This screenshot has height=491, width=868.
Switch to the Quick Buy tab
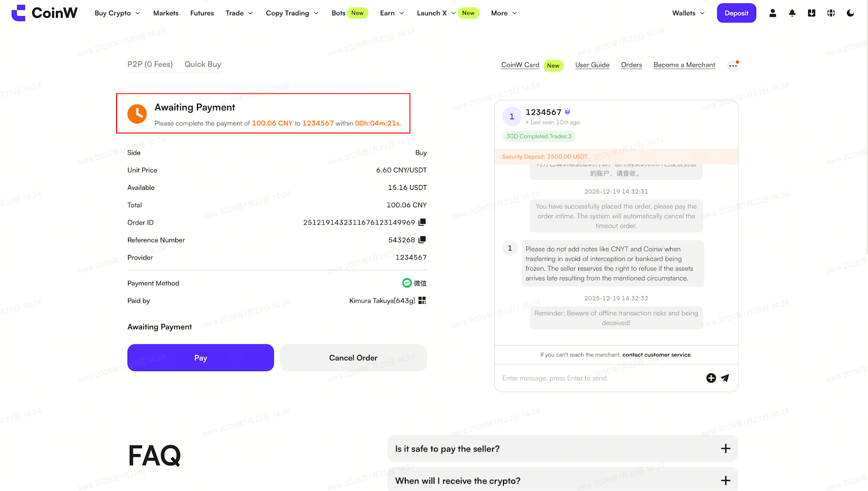[x=202, y=64]
